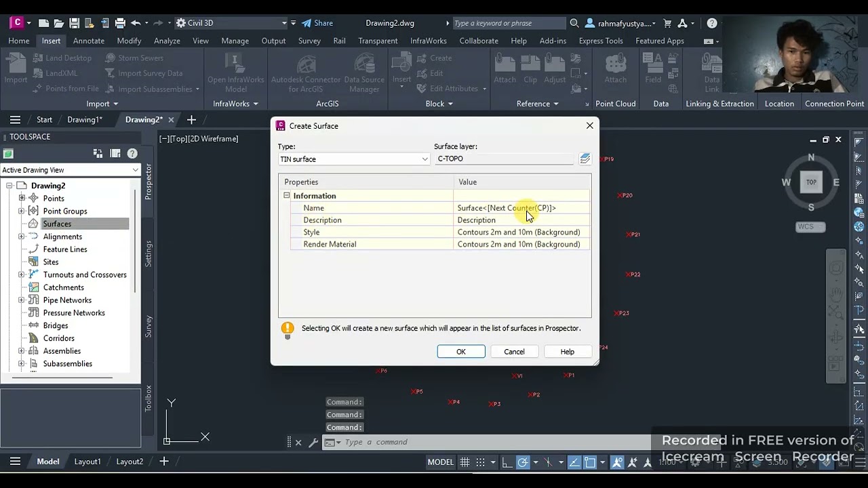
Task: Toggle snap mode dotted grid in status bar
Action: tap(480, 462)
